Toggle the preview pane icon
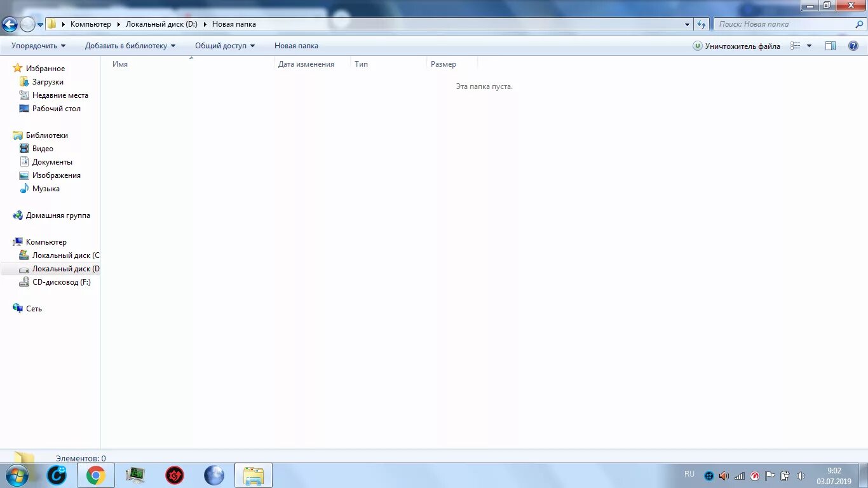This screenshot has height=488, width=868. [831, 46]
